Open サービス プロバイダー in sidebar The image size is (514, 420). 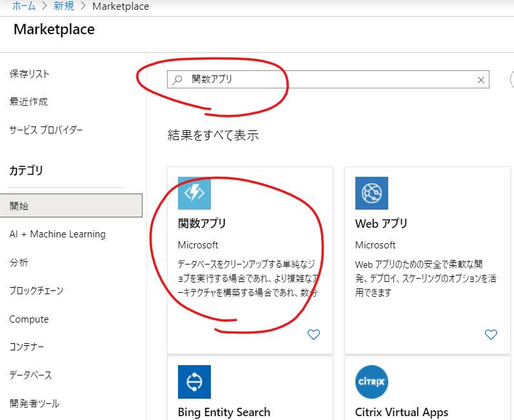coord(46,130)
